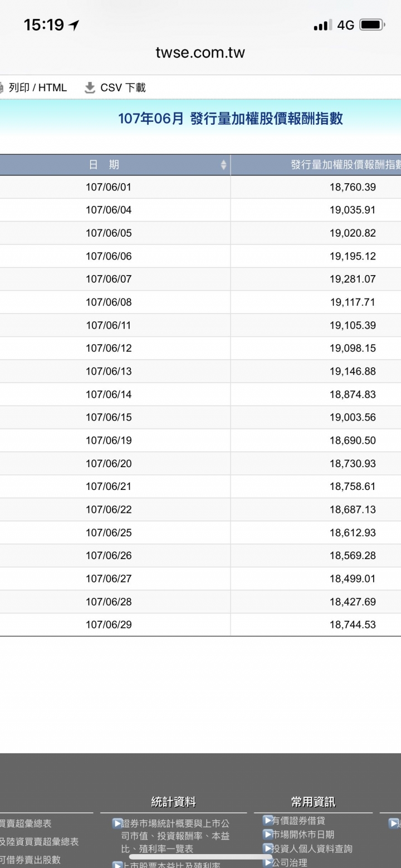This screenshot has height=868, width=401.
Task: Click arrow icon before 市場開休市日期
Action: click(x=267, y=834)
